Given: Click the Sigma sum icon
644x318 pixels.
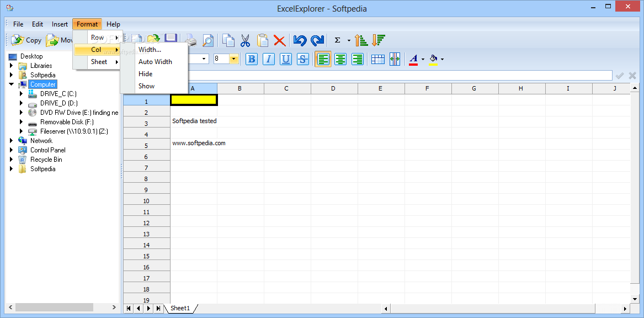Looking at the screenshot, I should 338,40.
